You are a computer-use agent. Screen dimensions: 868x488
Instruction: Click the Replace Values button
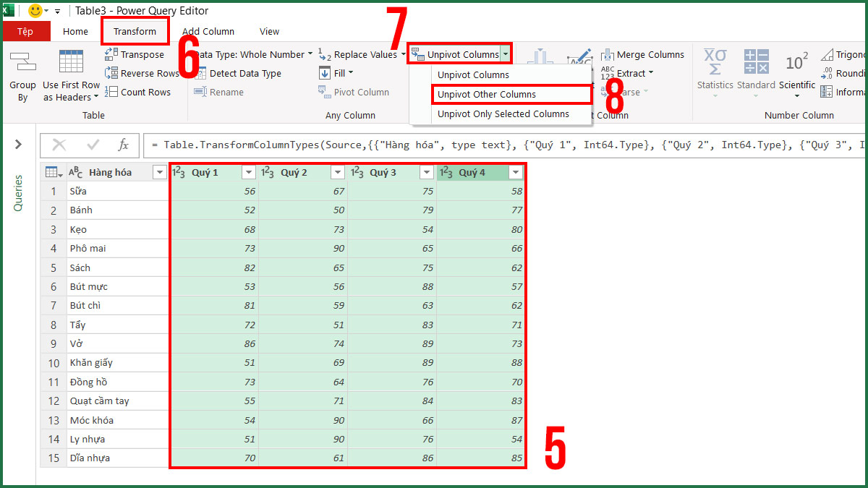coord(362,53)
